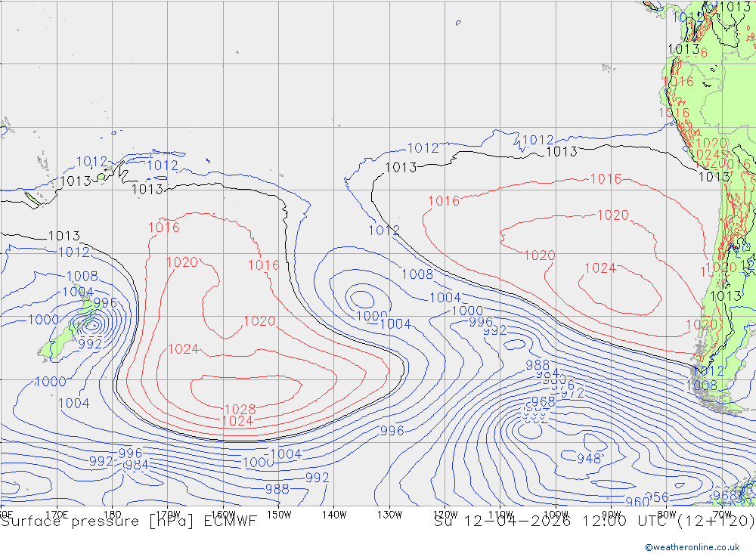Click New Zealand's South Island landmass
The image size is (756, 554).
60,340
